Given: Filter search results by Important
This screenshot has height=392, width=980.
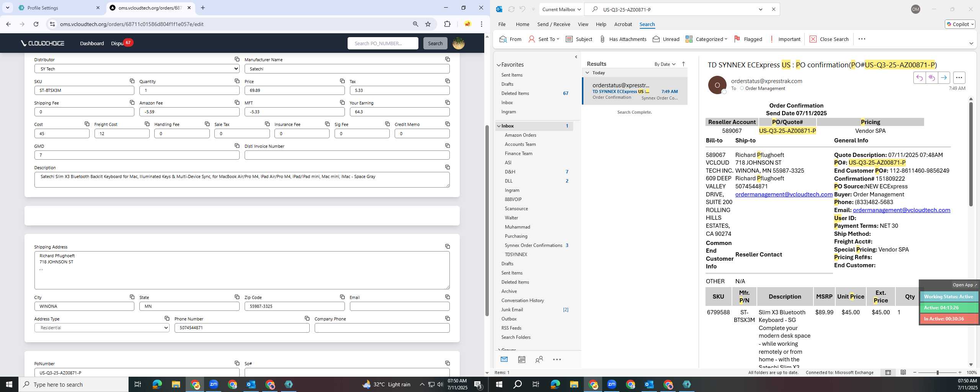Looking at the screenshot, I should [x=785, y=39].
